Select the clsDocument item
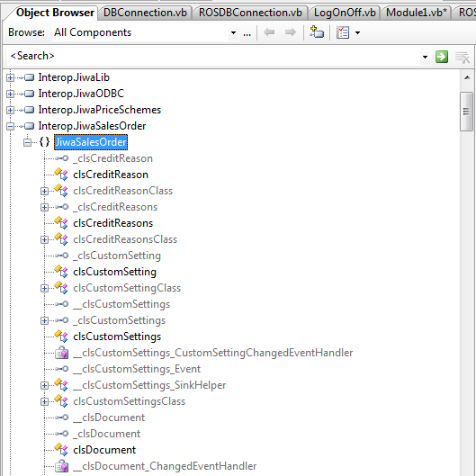This screenshot has width=476, height=476. [104, 450]
